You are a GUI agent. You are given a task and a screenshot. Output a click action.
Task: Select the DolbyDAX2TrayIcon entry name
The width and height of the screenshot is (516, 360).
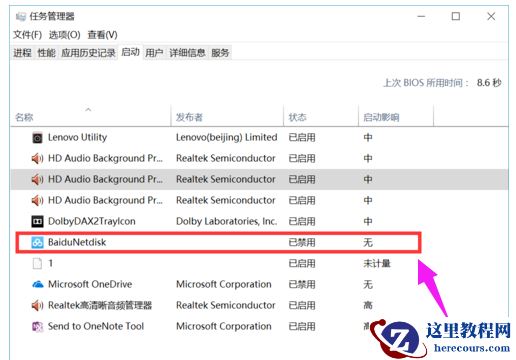(92, 221)
